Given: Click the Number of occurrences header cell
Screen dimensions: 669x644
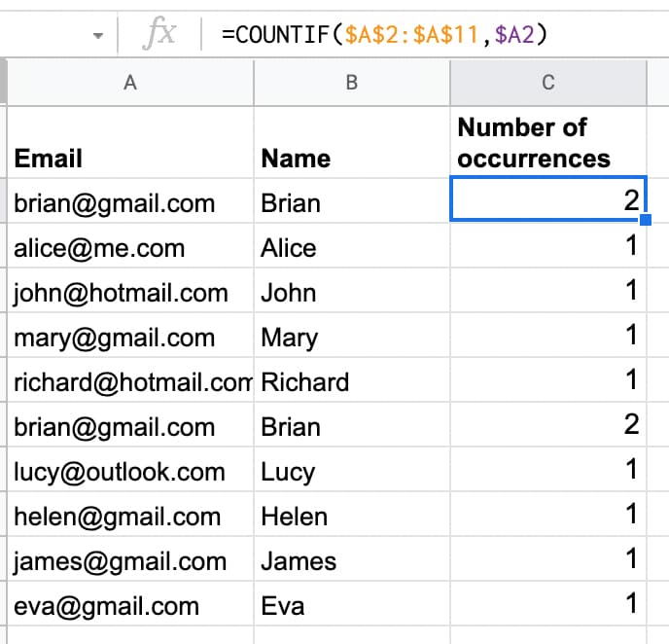Looking at the screenshot, I should [x=548, y=142].
